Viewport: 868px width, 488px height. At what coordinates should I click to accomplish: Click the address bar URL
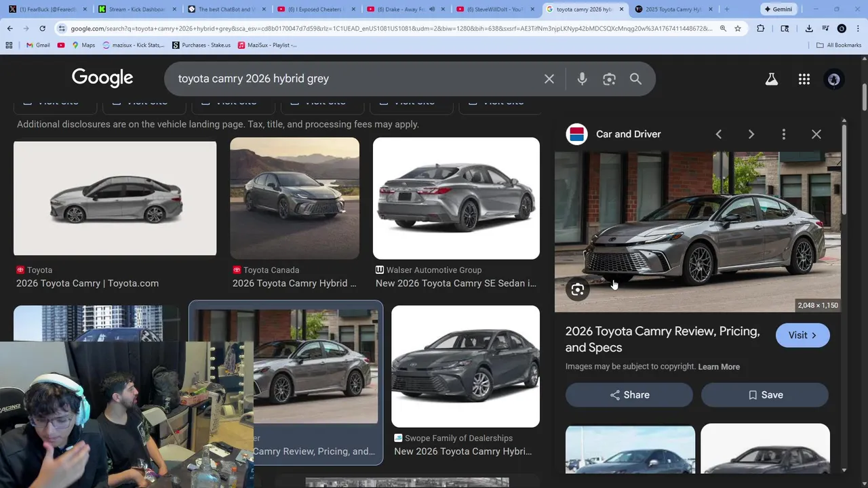coord(392,28)
